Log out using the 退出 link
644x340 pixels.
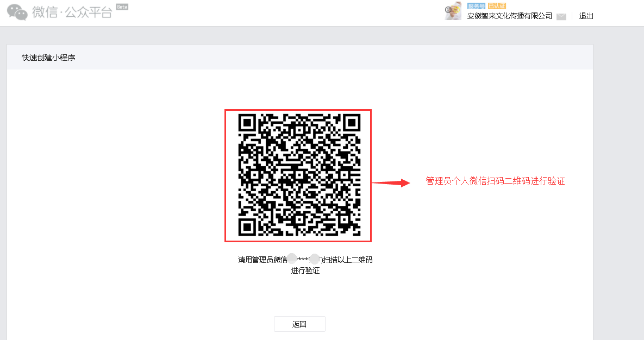click(x=586, y=16)
